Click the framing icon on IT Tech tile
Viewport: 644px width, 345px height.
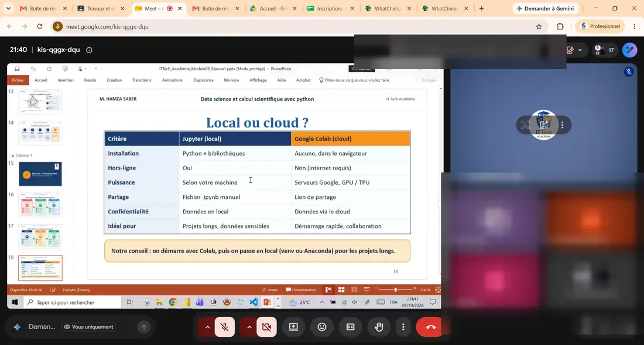525,125
